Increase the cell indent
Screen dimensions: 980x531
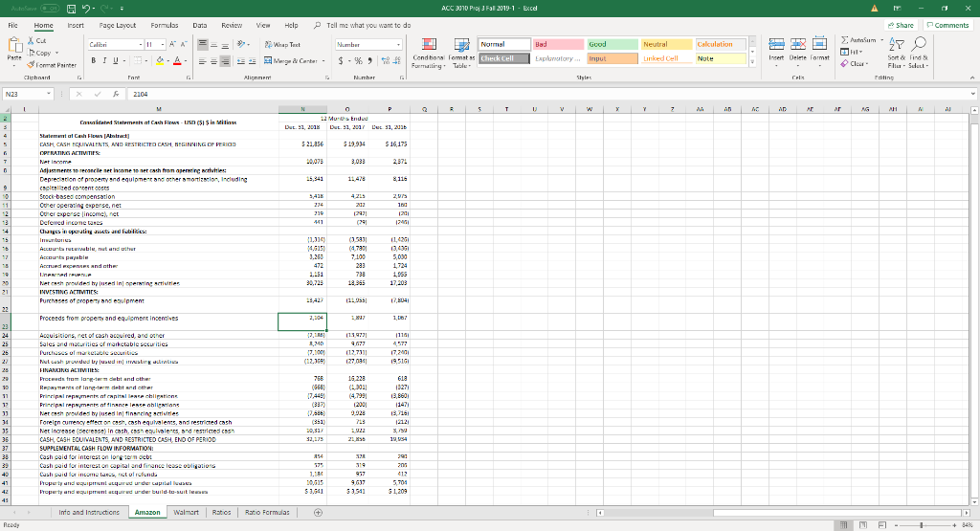252,61
